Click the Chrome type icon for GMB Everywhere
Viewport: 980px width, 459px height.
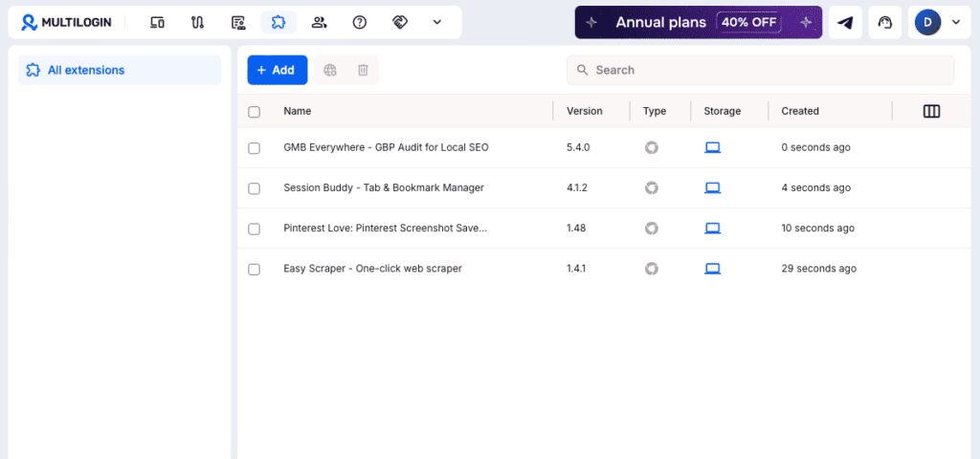(x=652, y=147)
